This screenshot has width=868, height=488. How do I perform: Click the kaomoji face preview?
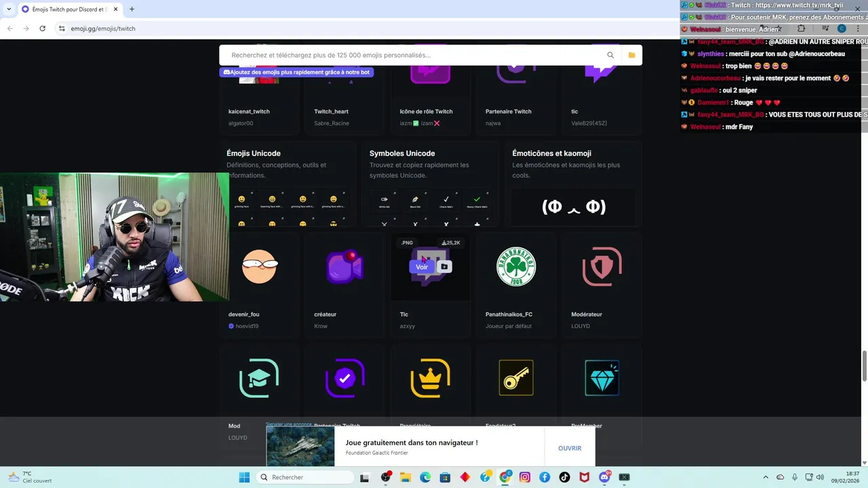(x=574, y=207)
